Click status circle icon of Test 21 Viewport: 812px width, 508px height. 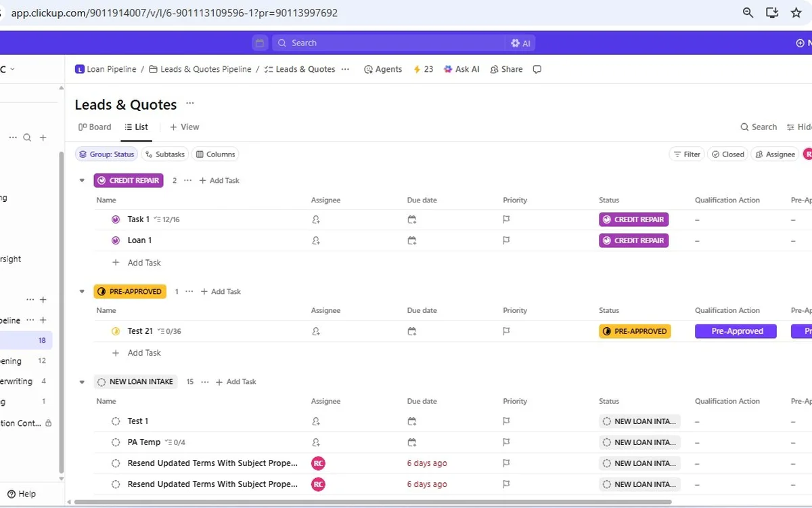(x=116, y=331)
